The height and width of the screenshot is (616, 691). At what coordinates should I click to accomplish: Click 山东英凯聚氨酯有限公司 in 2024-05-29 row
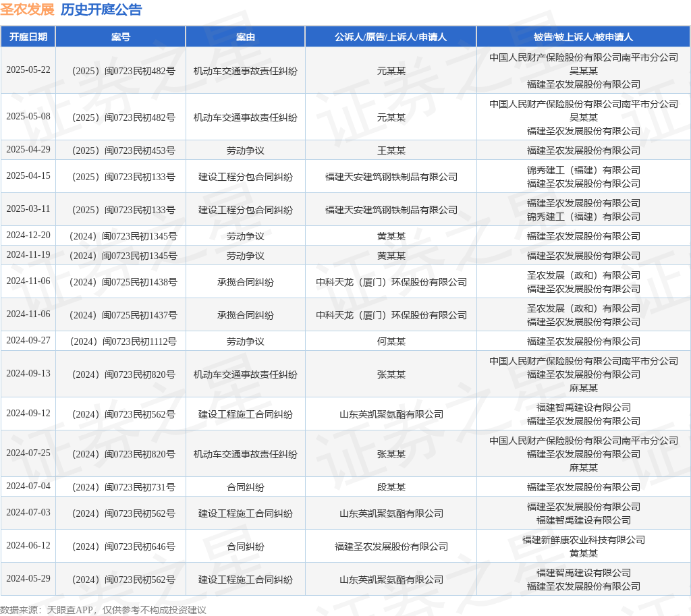click(x=391, y=580)
